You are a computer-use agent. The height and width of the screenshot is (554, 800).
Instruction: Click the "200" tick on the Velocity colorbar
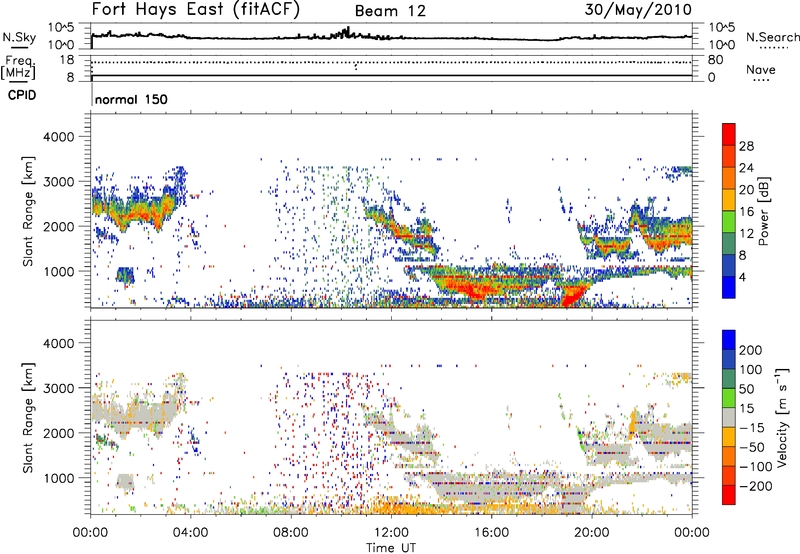tap(751, 350)
